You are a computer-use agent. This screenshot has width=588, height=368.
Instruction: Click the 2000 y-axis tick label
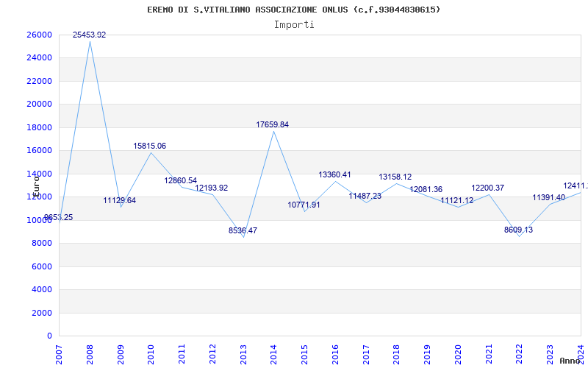point(42,313)
